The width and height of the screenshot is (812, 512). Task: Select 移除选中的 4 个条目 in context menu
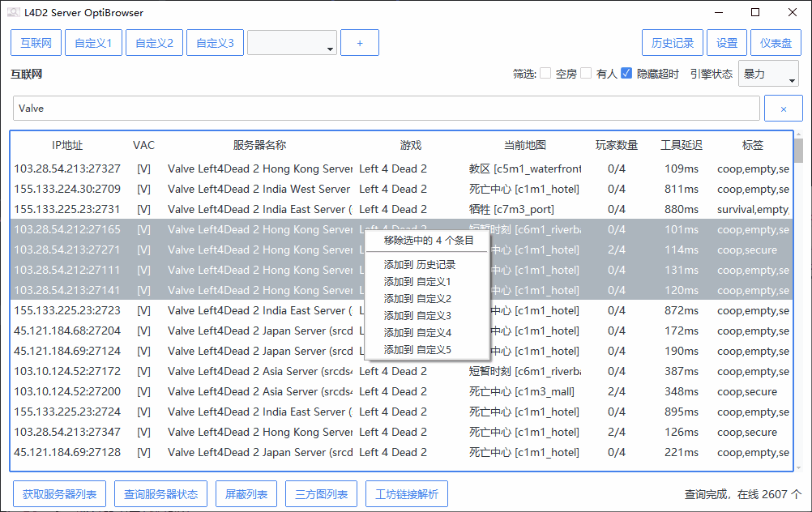(x=428, y=241)
